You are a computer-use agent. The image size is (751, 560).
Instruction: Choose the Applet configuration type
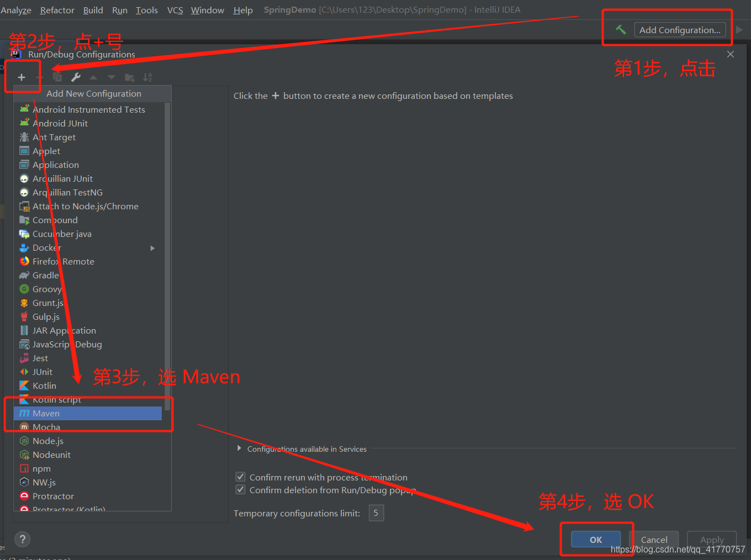(x=88, y=151)
